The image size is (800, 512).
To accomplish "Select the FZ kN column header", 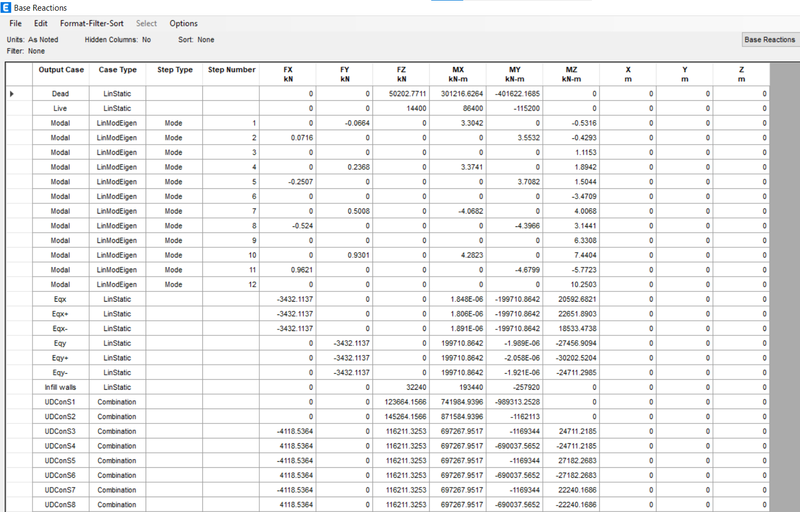I will [401, 74].
